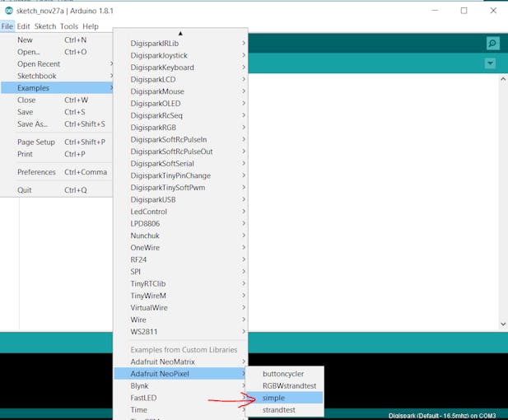Click editor scrollbar up arrow
Image resolution: width=508 pixels, height=420 pixels.
[x=503, y=79]
